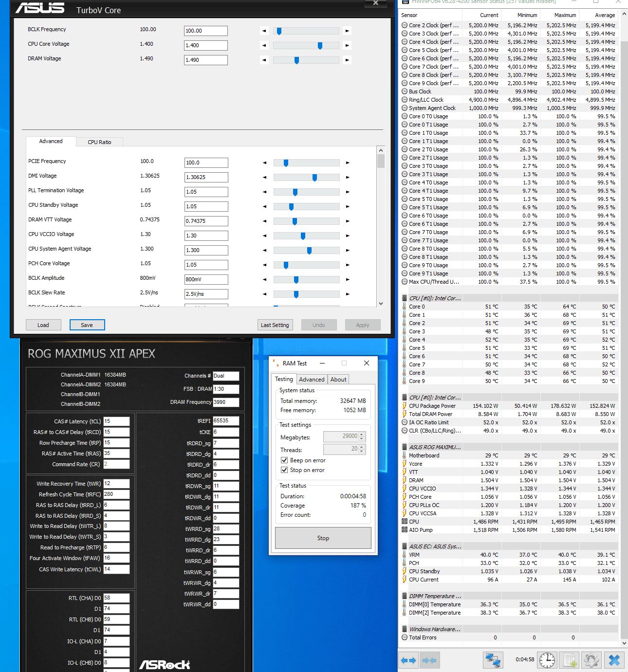Open the About tab in RAM Test

pyautogui.click(x=338, y=380)
